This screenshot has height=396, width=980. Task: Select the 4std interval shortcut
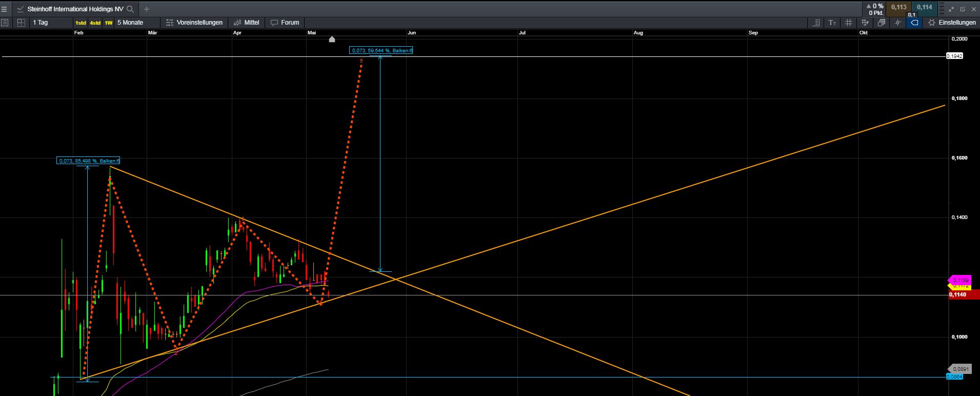(x=95, y=23)
